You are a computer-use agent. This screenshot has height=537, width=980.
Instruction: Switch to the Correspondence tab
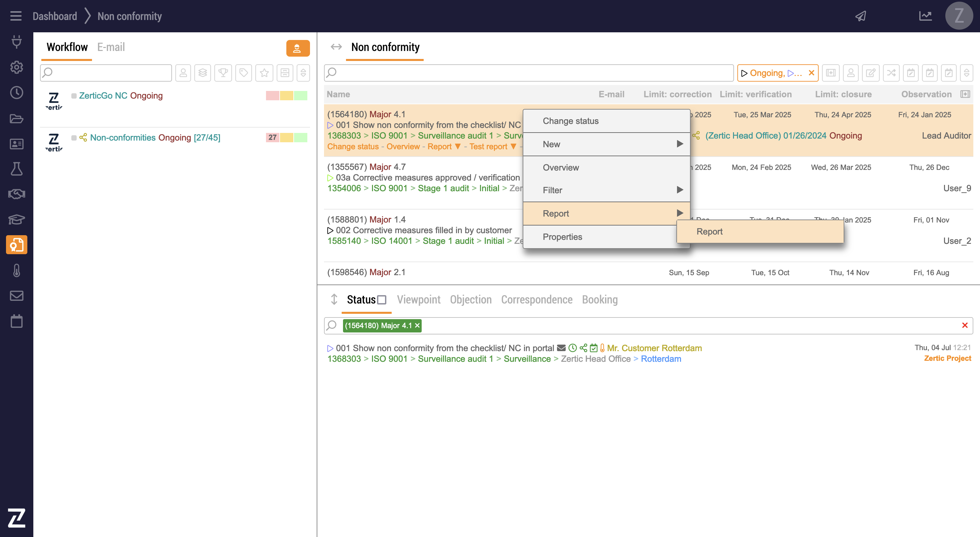536,300
